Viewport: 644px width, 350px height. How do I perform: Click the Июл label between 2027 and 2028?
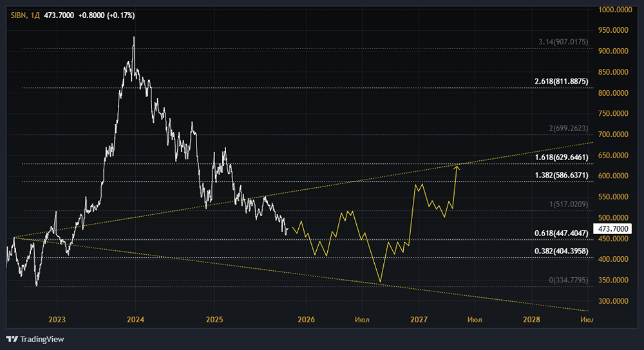click(475, 320)
